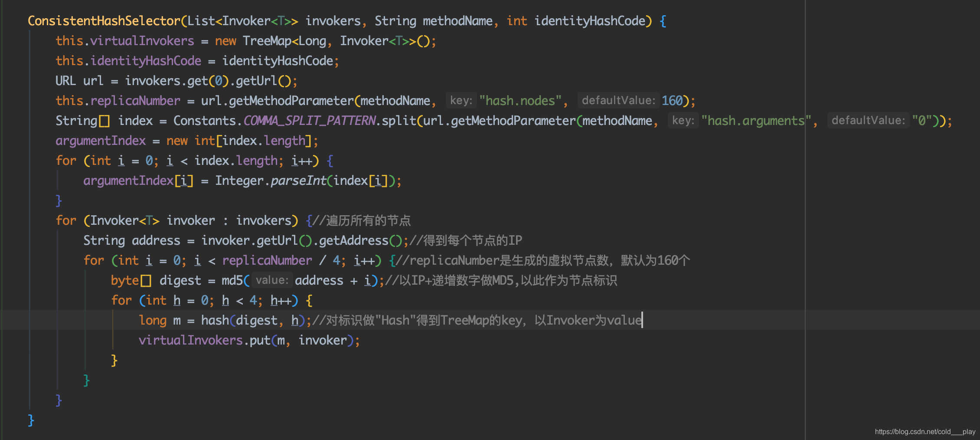Click the getAddress() method call
The height and width of the screenshot is (440, 980).
(361, 240)
